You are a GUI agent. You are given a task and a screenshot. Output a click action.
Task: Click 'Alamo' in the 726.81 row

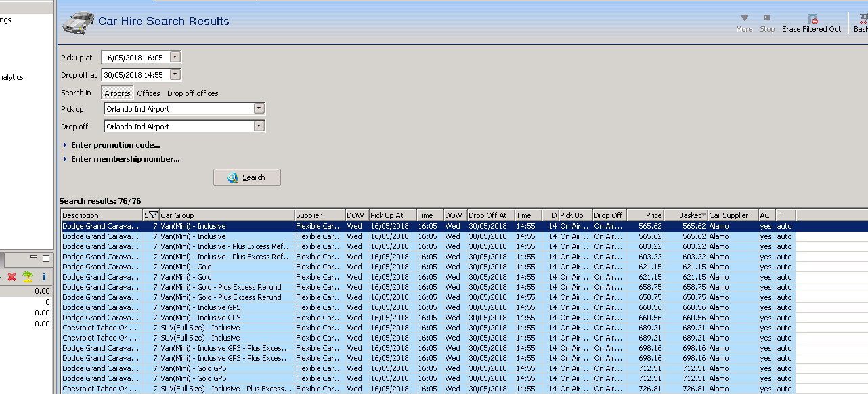coord(719,389)
